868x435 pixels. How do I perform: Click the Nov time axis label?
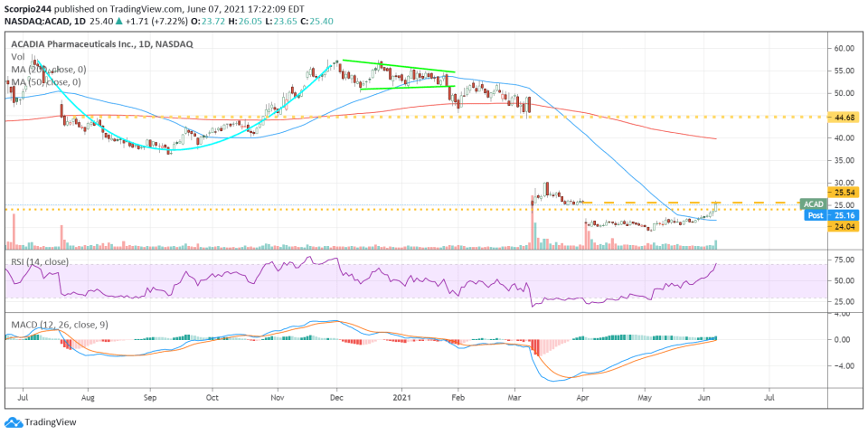(x=278, y=397)
